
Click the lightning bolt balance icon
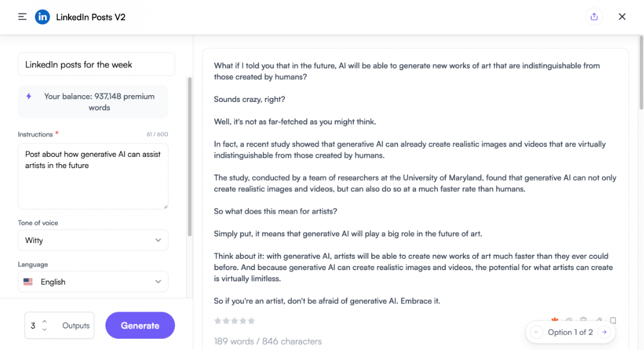pyautogui.click(x=29, y=96)
